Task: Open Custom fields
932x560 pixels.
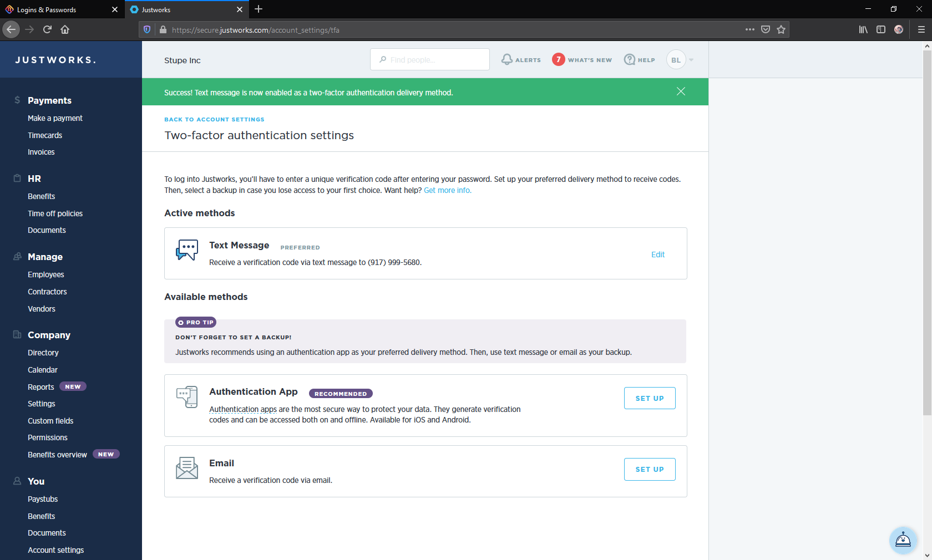Action: coord(50,421)
